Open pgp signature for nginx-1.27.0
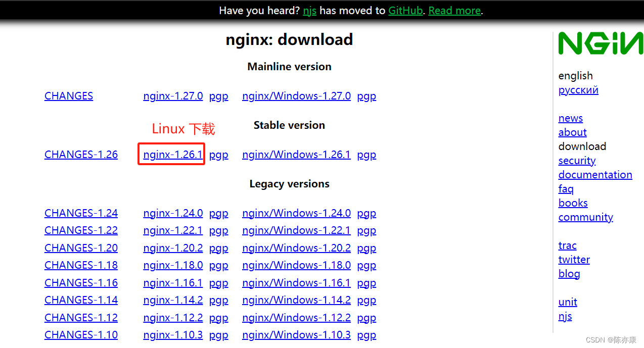644x348 pixels. tap(219, 96)
